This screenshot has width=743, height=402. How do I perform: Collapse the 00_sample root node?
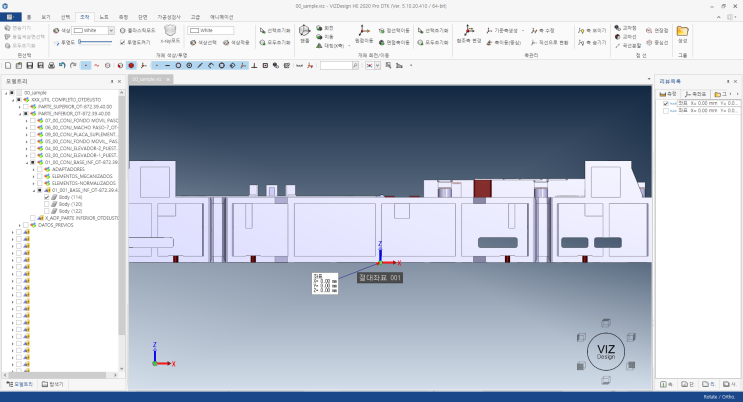tap(6, 93)
